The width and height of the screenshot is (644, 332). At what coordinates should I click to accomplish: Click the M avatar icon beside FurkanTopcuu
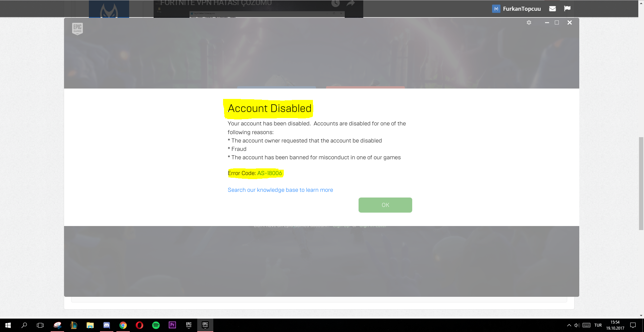tap(496, 9)
